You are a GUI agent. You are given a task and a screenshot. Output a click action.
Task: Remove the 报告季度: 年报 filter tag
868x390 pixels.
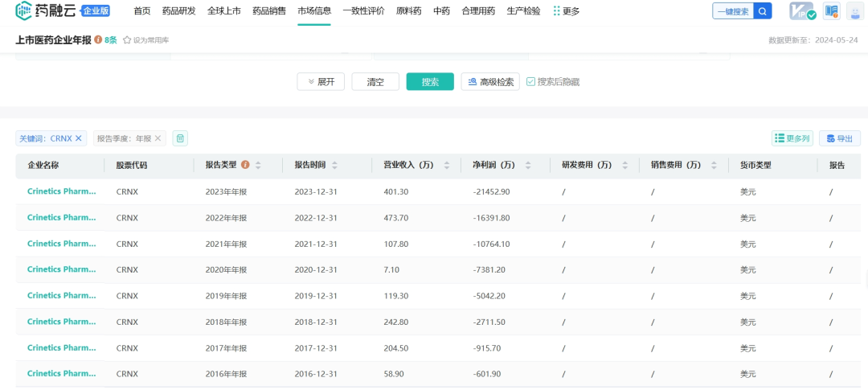coord(158,138)
